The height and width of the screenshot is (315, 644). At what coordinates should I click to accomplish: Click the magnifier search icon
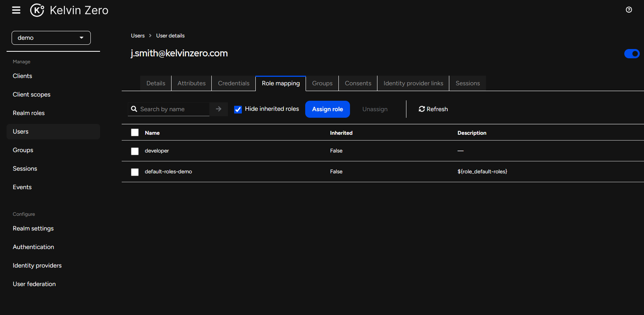coord(134,109)
